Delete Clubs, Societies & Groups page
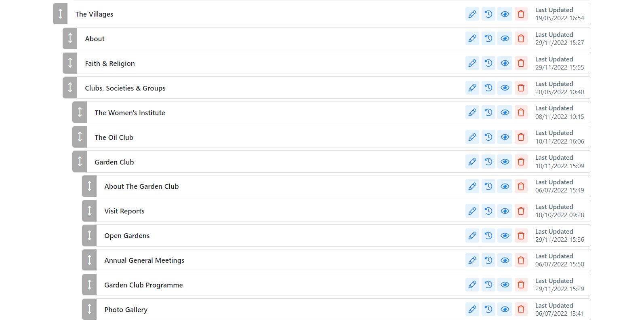 521,88
